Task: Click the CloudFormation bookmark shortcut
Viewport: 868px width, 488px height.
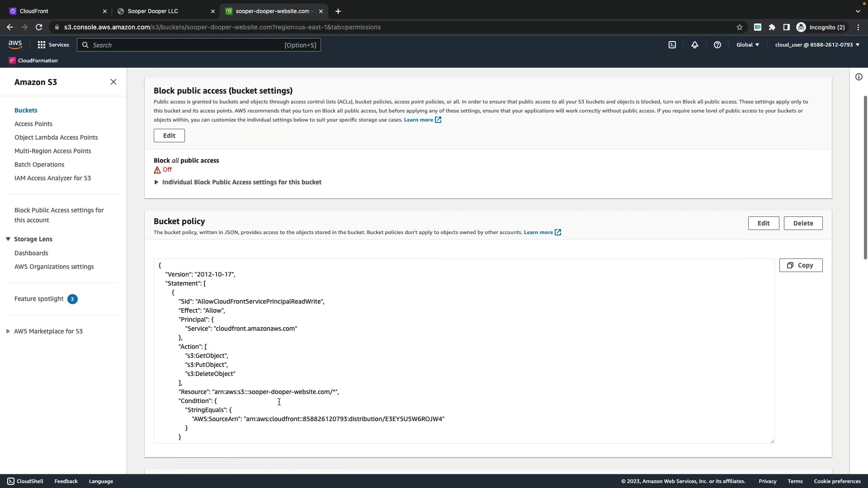Action: [33, 61]
